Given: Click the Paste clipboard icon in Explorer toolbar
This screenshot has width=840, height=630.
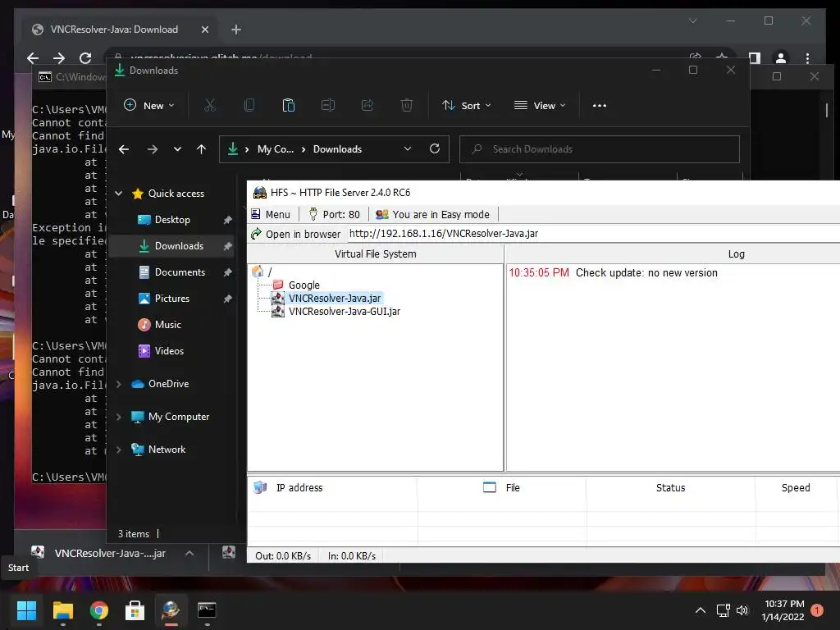Looking at the screenshot, I should click(x=288, y=106).
